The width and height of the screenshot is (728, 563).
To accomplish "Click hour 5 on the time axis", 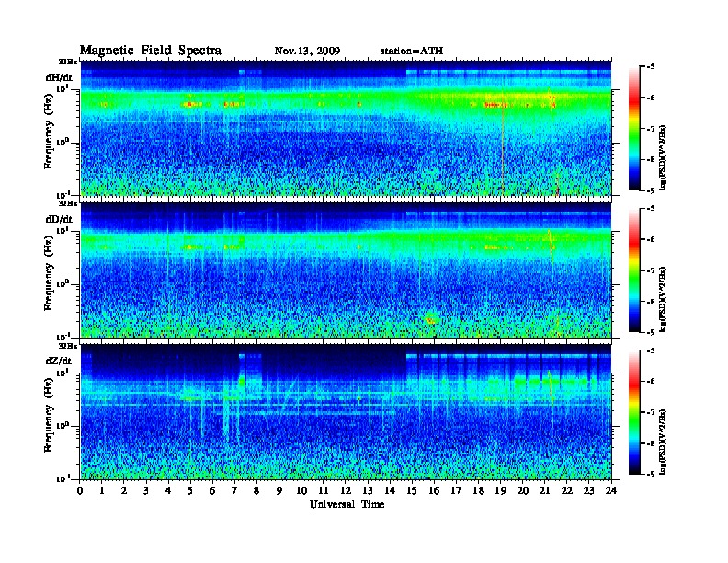I will [x=190, y=491].
